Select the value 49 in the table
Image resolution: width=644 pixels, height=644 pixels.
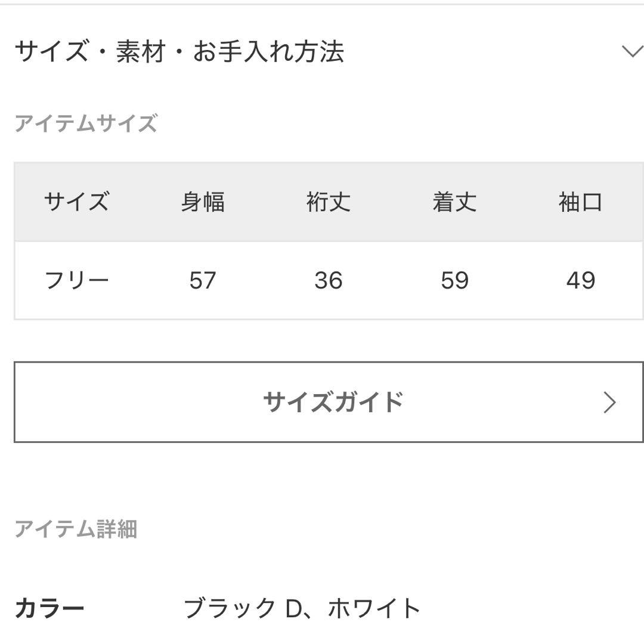[x=580, y=280]
